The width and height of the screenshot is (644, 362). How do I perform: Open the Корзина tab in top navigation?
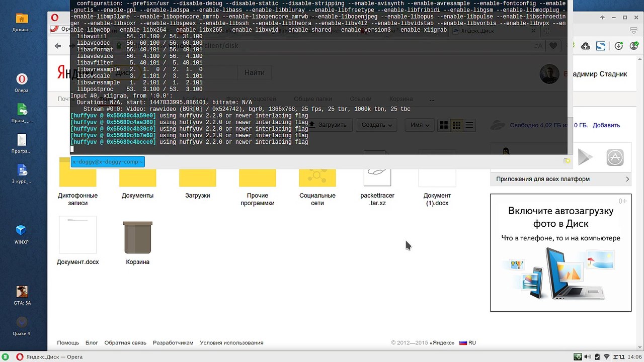pyautogui.click(x=401, y=99)
